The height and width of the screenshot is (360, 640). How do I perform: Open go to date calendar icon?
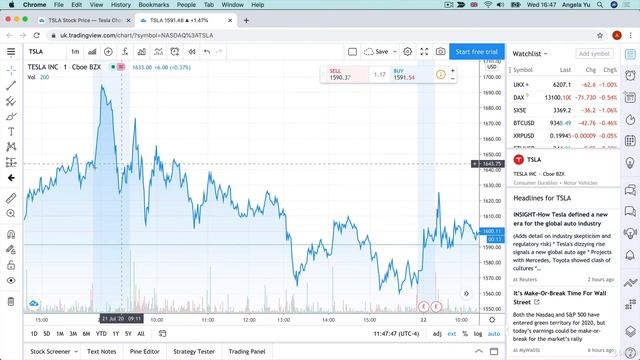162,334
